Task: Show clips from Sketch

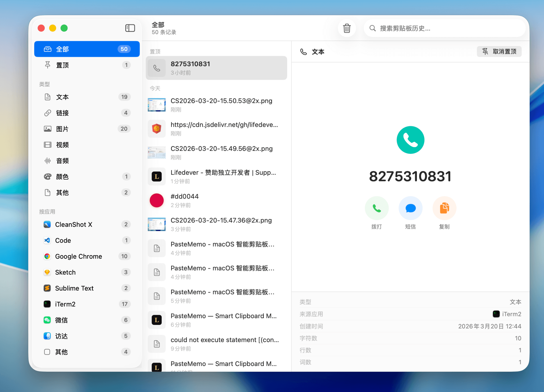Action: click(87, 272)
